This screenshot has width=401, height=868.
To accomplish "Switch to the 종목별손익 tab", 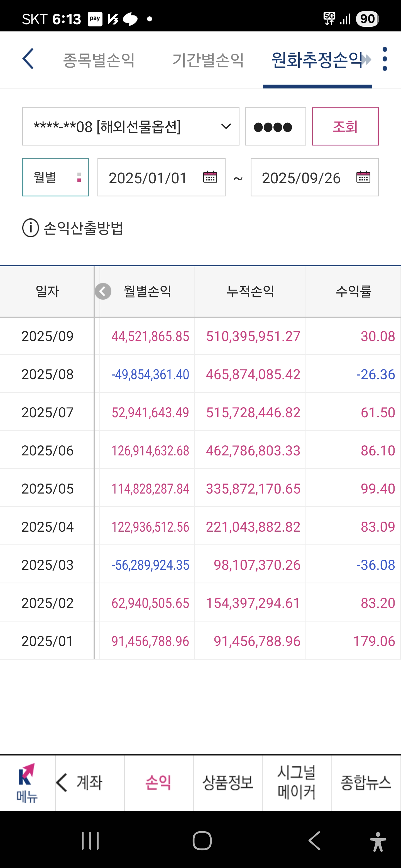I will pos(99,60).
